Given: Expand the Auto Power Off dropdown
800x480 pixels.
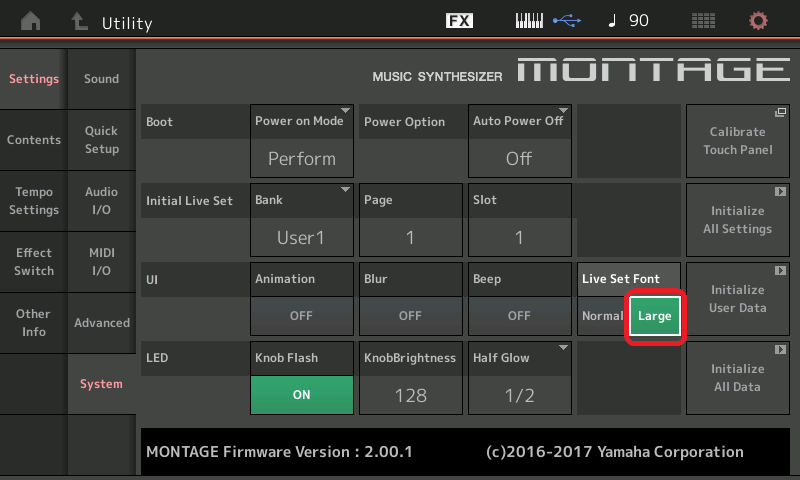Looking at the screenshot, I should point(519,139).
